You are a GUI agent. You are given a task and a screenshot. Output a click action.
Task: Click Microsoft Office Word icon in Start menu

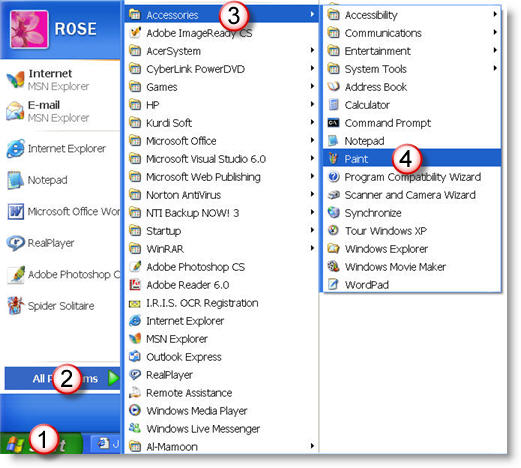coord(16,211)
